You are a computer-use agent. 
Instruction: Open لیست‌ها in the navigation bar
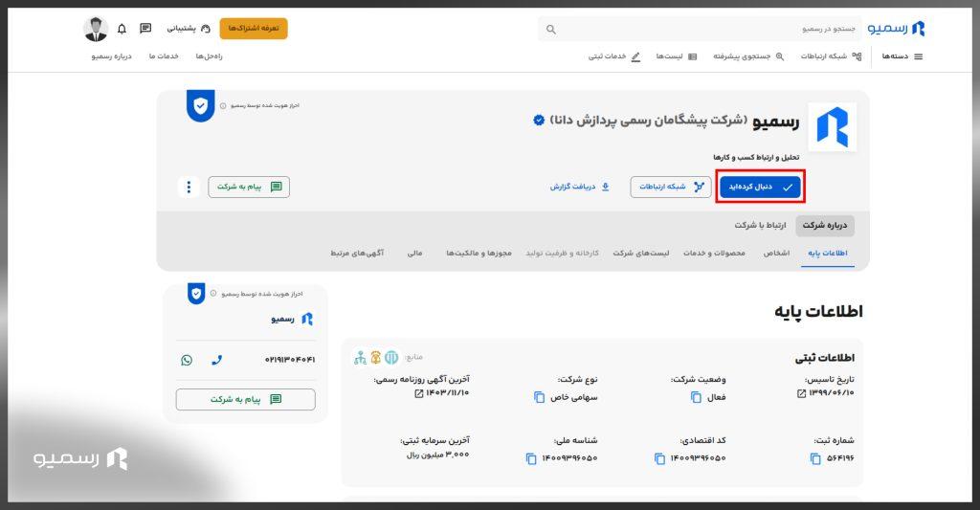[x=677, y=56]
